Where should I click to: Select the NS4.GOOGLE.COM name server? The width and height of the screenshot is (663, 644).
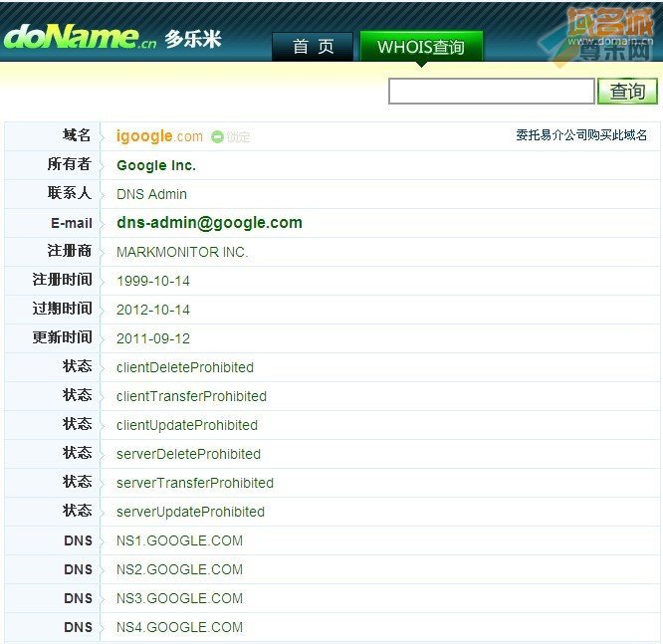pyautogui.click(x=180, y=627)
